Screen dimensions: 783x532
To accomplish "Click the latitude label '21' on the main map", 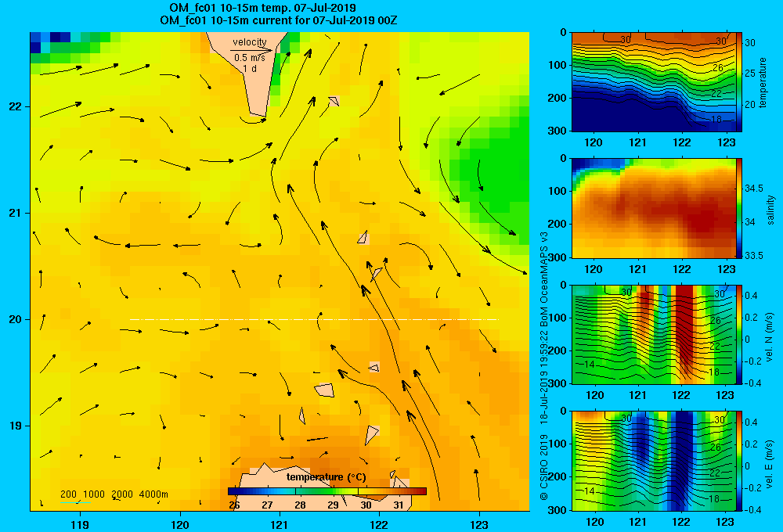I will [x=15, y=213].
